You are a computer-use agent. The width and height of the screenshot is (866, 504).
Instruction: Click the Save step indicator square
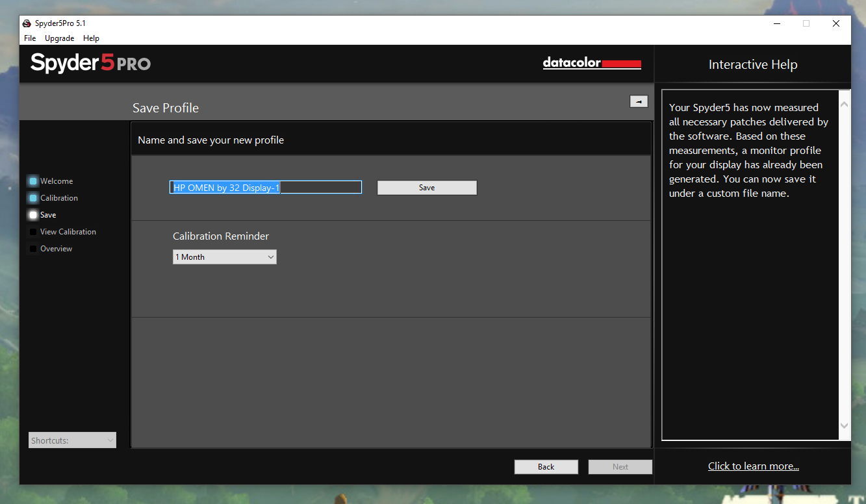pos(33,215)
